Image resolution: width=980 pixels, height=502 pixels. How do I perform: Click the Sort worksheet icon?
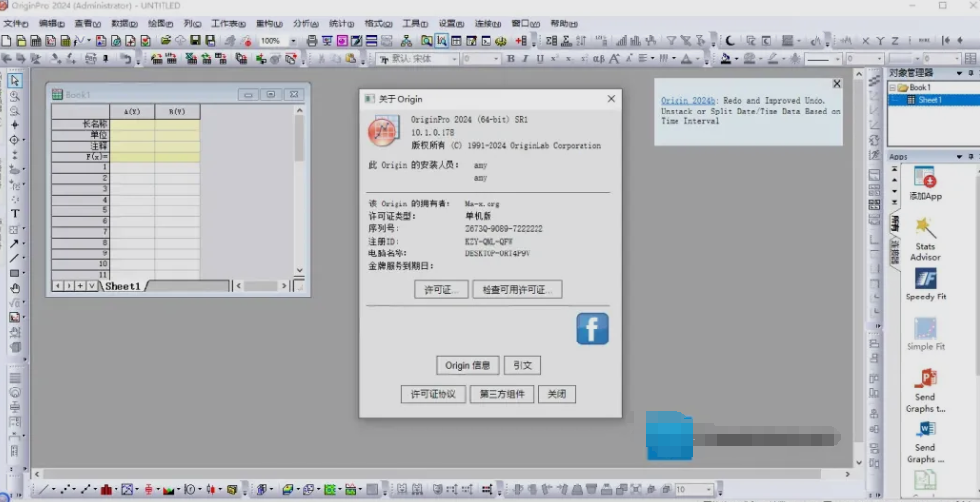click(582, 41)
